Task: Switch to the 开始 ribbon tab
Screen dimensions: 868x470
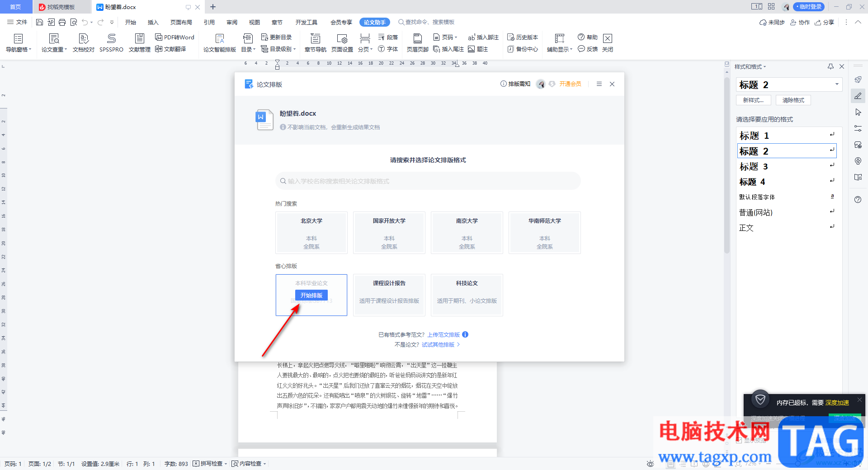Action: pos(131,22)
